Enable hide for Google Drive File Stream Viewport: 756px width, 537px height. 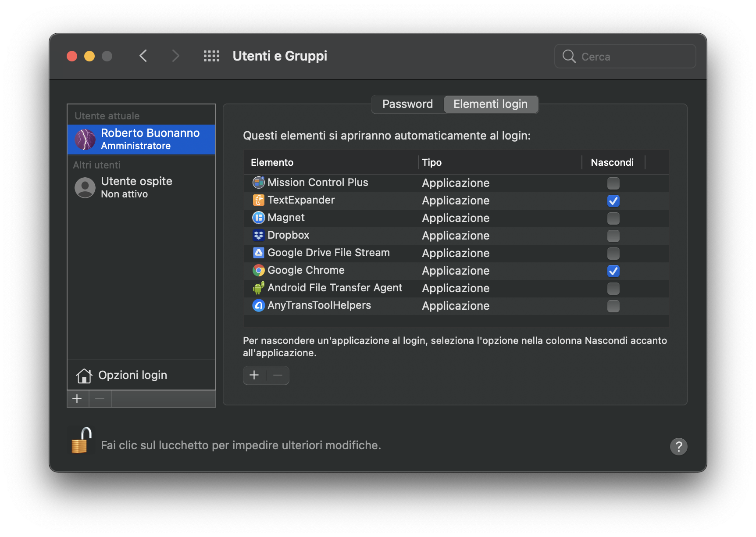(x=613, y=253)
